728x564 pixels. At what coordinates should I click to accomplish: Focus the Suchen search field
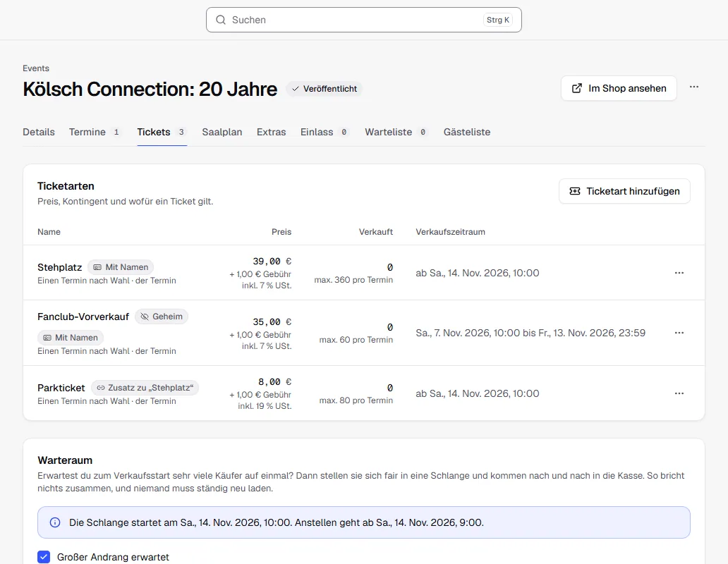tap(364, 20)
